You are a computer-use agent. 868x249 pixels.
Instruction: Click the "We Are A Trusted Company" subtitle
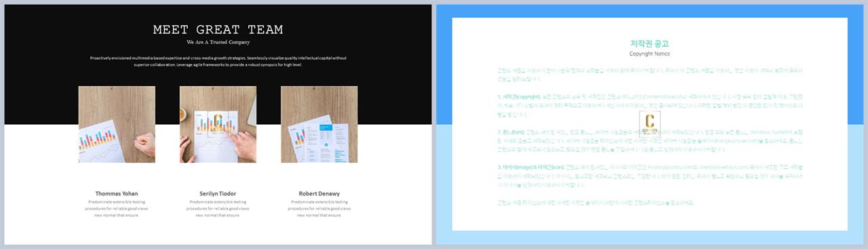point(218,43)
